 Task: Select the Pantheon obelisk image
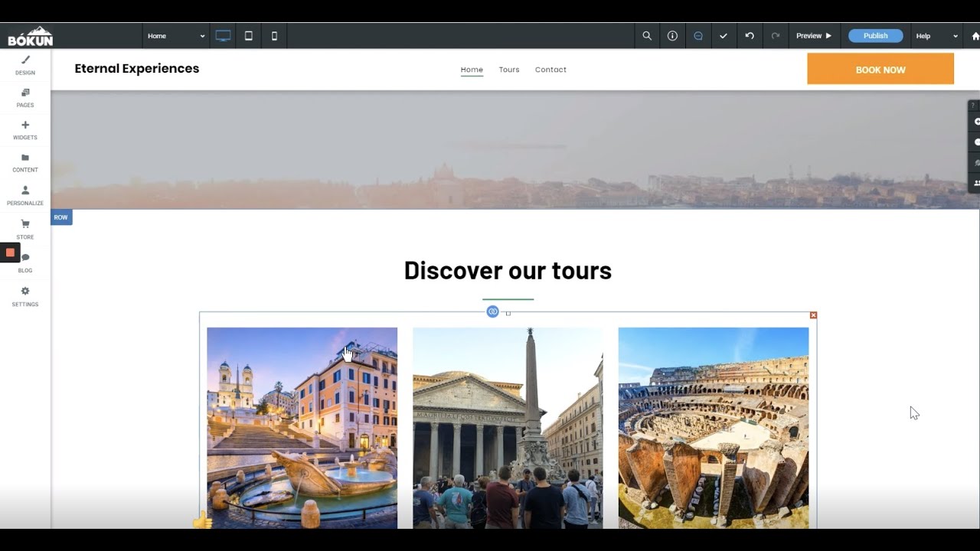click(x=508, y=428)
